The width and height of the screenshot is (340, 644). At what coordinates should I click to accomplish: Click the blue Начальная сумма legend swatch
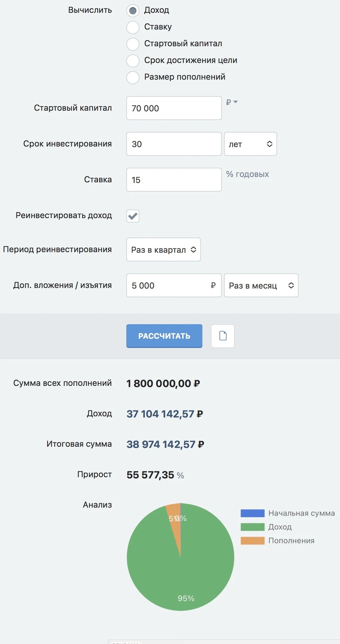pos(253,513)
